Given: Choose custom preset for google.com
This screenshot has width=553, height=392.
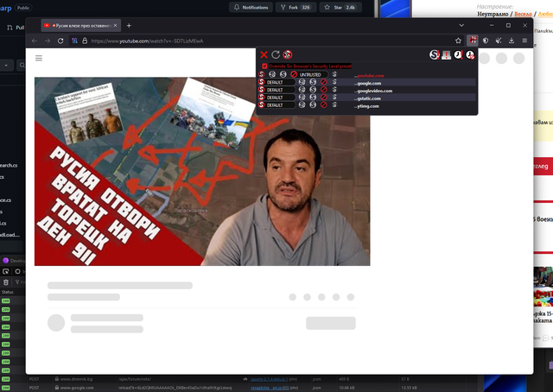Looking at the screenshot, I should pyautogui.click(x=334, y=82).
